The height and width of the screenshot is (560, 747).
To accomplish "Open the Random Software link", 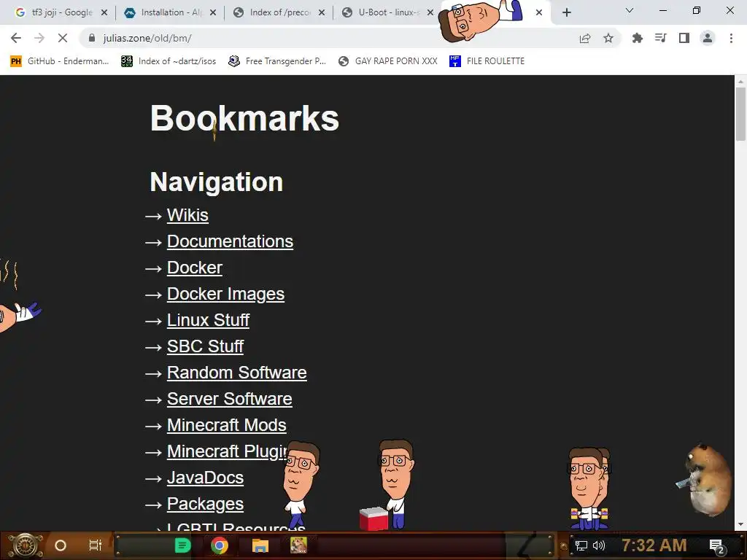I will pos(236,373).
